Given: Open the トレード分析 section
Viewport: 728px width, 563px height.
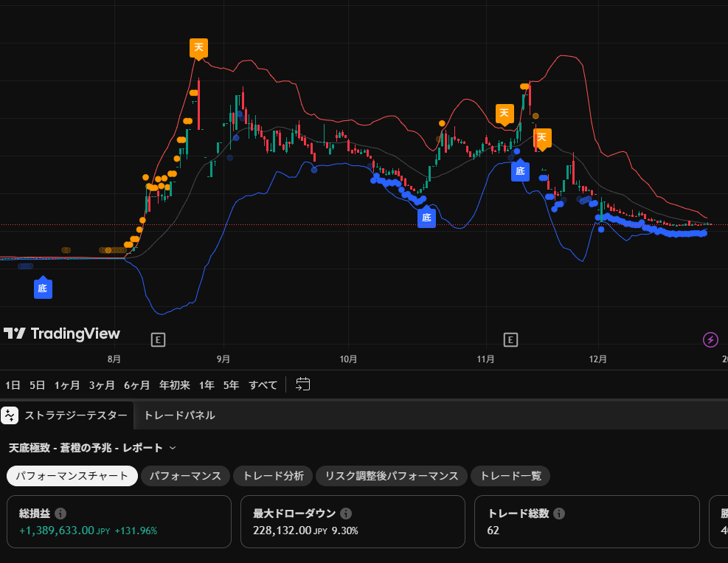Looking at the screenshot, I should pyautogui.click(x=273, y=476).
